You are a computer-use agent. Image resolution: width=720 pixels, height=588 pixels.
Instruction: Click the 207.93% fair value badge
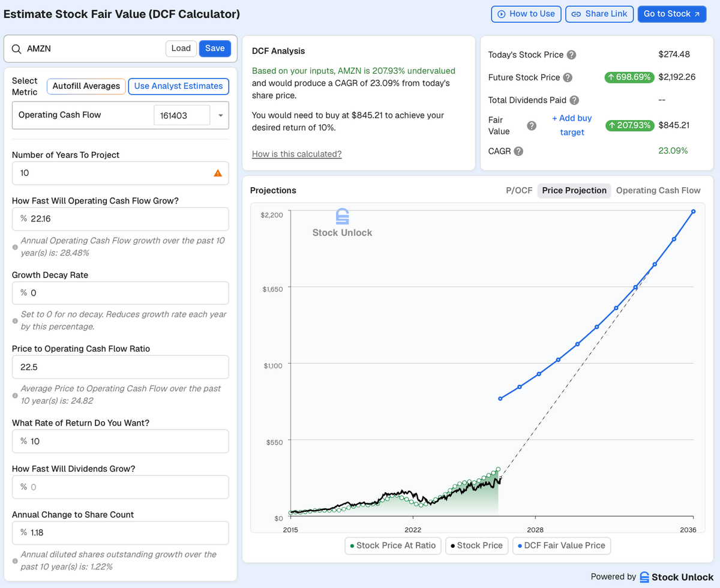click(629, 125)
